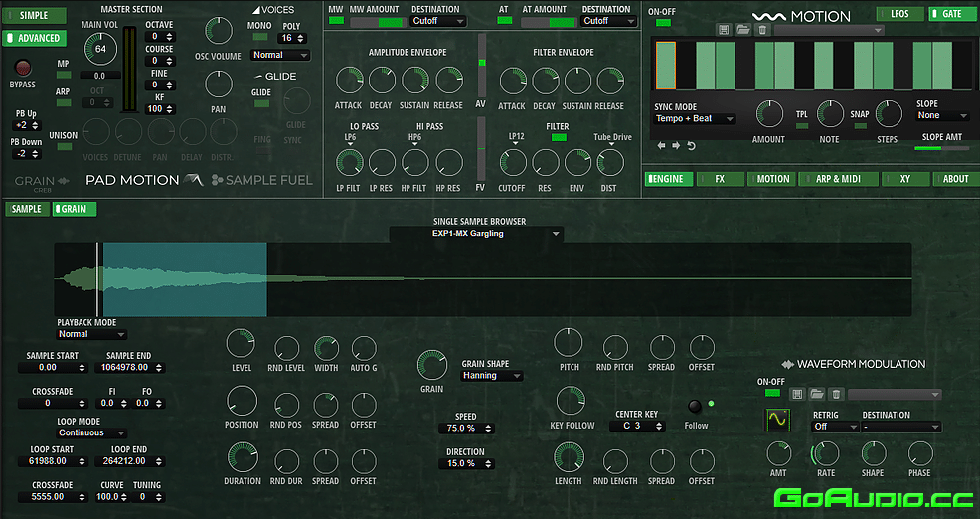The height and width of the screenshot is (519, 980).
Task: Click the Key Follow knob
Action: click(570, 401)
